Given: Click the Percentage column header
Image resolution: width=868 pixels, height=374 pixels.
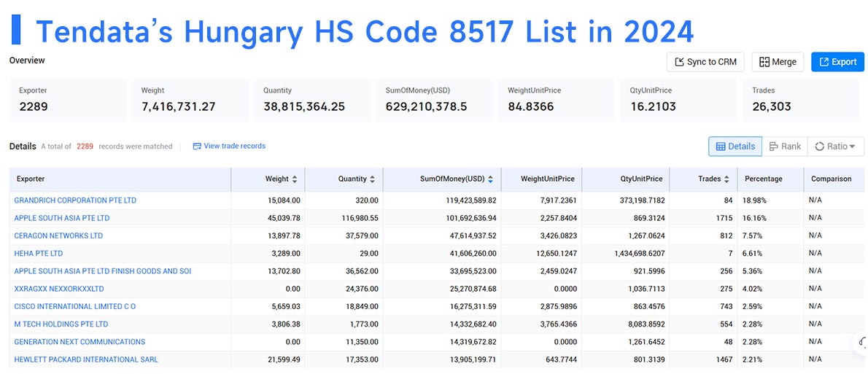Looking at the screenshot, I should click(770, 179).
